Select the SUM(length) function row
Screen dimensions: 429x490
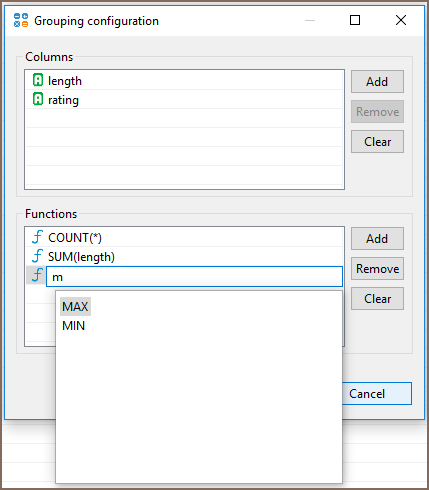click(184, 256)
